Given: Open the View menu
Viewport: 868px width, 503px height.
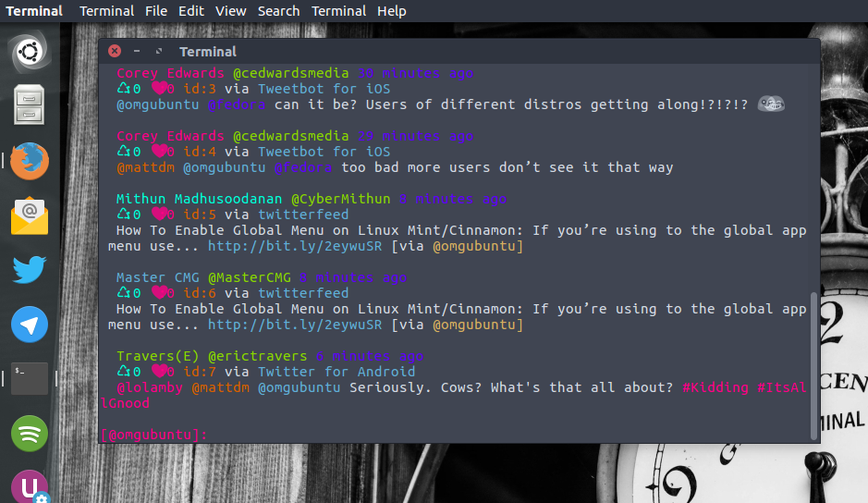Looking at the screenshot, I should [230, 11].
